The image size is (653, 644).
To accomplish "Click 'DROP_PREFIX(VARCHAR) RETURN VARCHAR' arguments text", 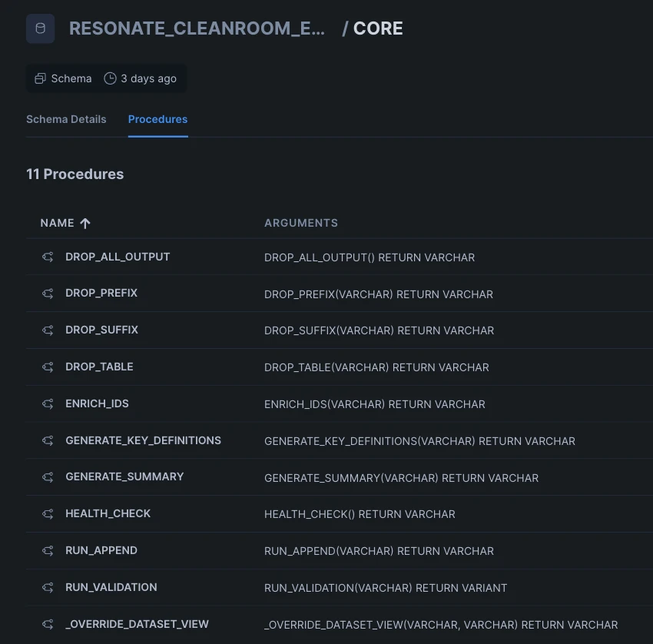I will [379, 294].
